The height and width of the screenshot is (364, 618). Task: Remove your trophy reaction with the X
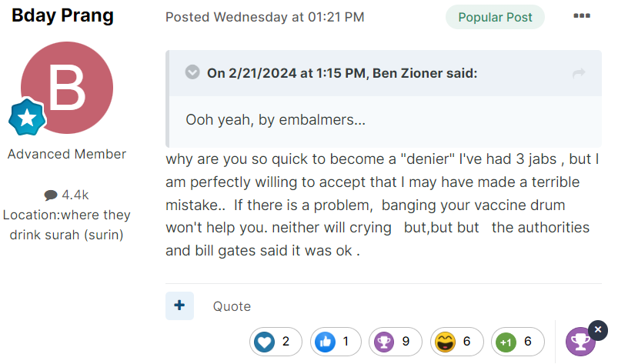[597, 329]
